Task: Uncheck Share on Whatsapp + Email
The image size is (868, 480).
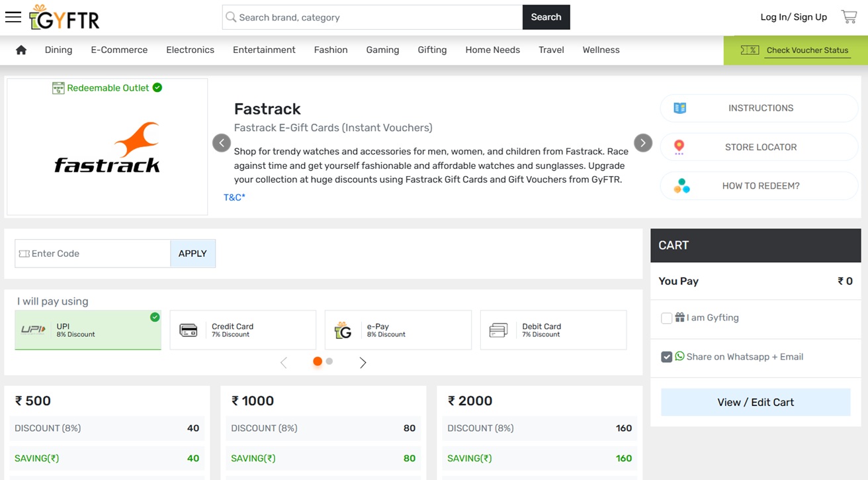Action: point(666,357)
